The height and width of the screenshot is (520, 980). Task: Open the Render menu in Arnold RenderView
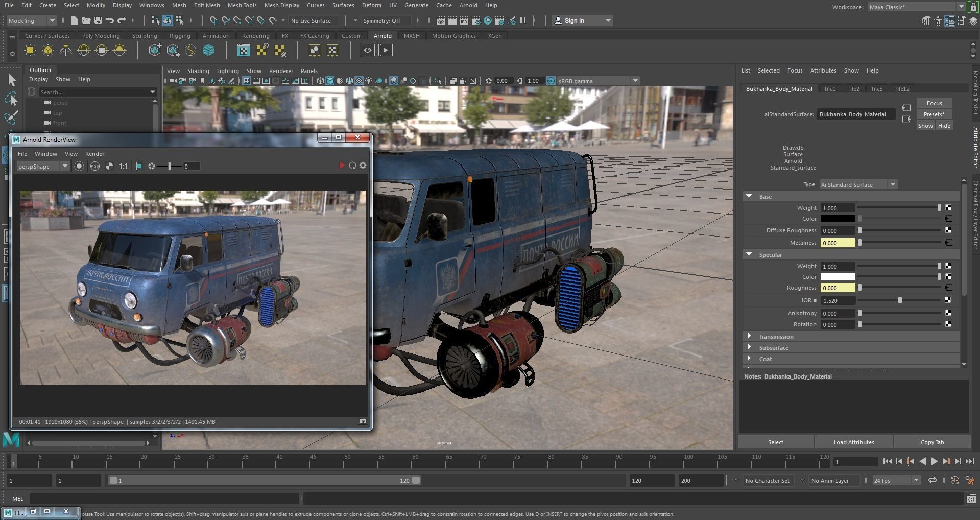point(94,154)
